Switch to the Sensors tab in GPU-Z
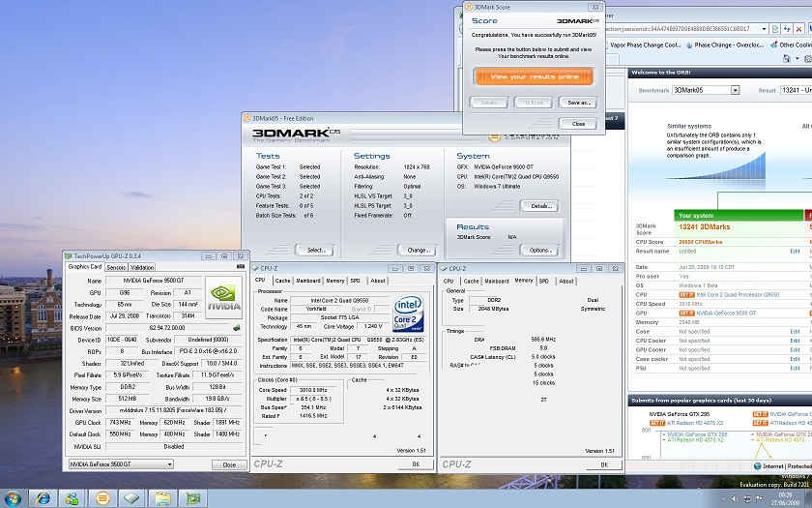Image resolution: width=812 pixels, height=508 pixels. click(x=116, y=267)
